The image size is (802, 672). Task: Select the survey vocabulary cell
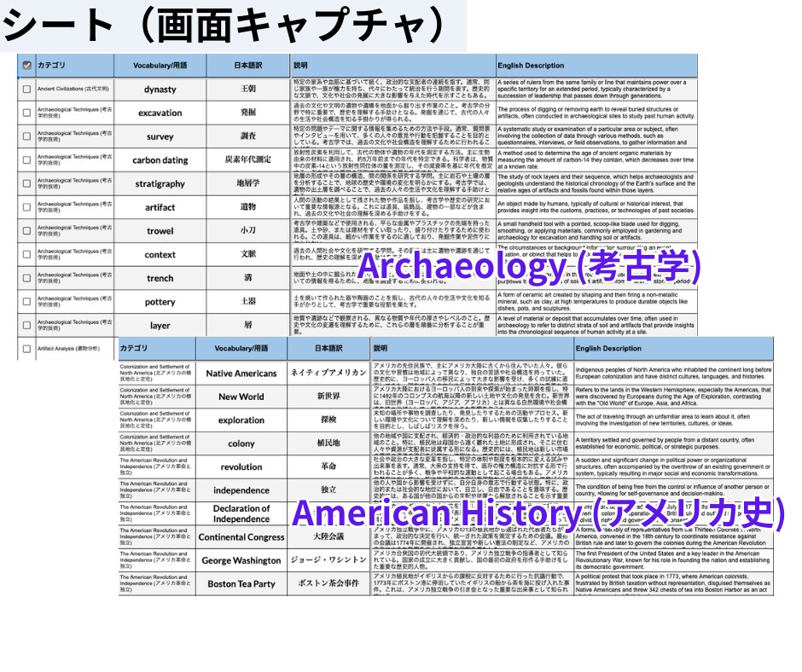pyautogui.click(x=160, y=136)
